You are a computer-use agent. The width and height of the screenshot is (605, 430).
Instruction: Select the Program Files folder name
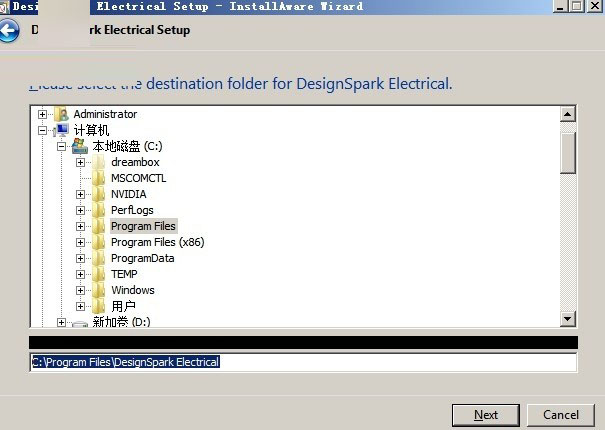143,226
